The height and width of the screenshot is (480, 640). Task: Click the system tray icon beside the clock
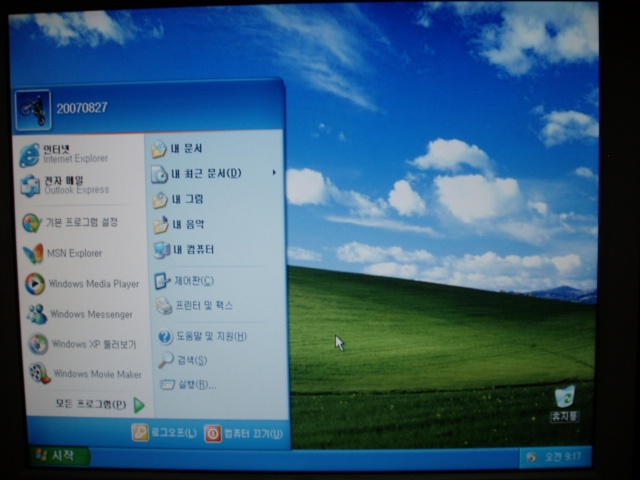(532, 457)
